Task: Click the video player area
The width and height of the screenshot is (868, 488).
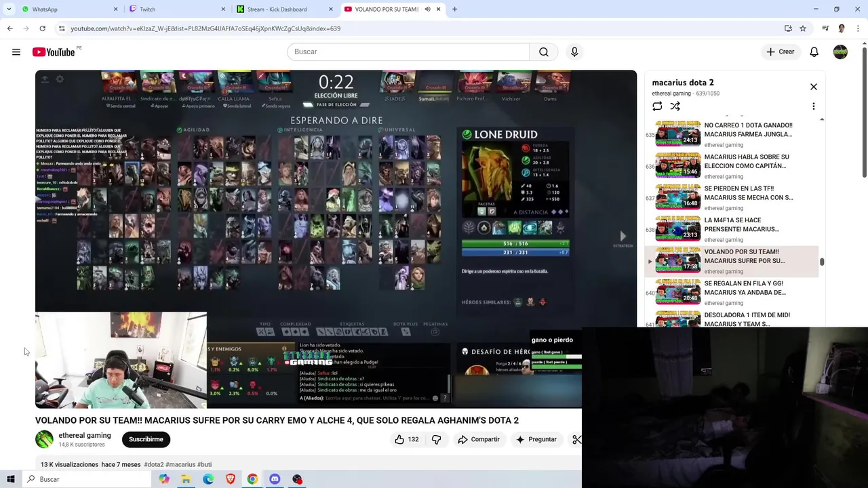Action: [336, 239]
